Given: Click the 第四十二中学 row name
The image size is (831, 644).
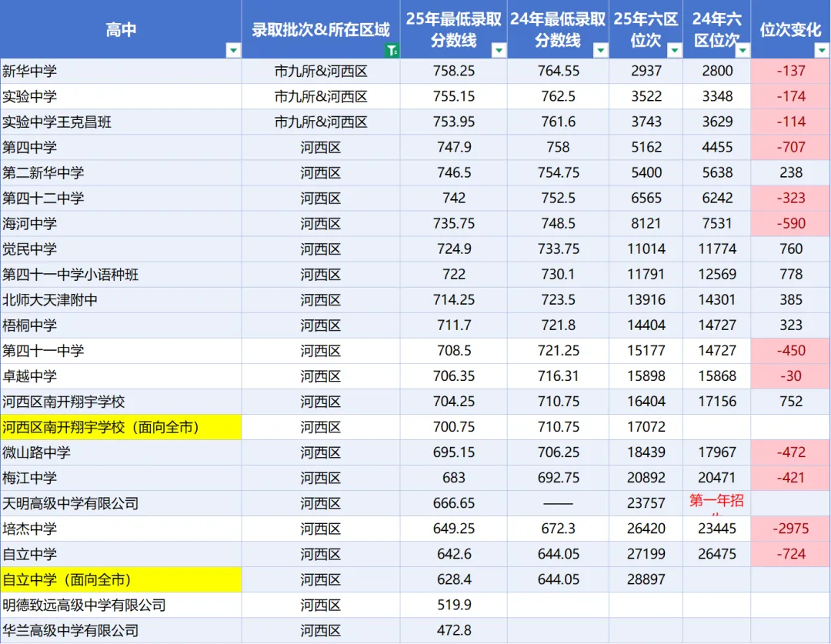Looking at the screenshot, I should (x=43, y=199).
